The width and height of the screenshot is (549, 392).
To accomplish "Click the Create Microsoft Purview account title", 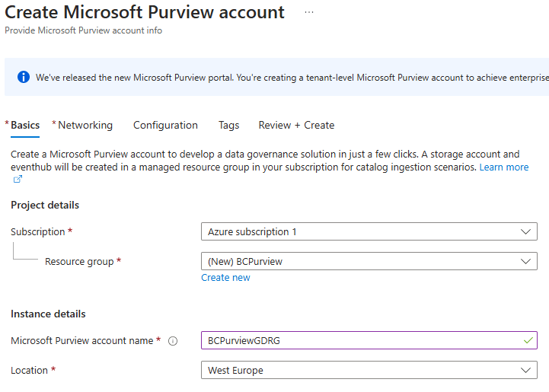I will click(x=145, y=13).
